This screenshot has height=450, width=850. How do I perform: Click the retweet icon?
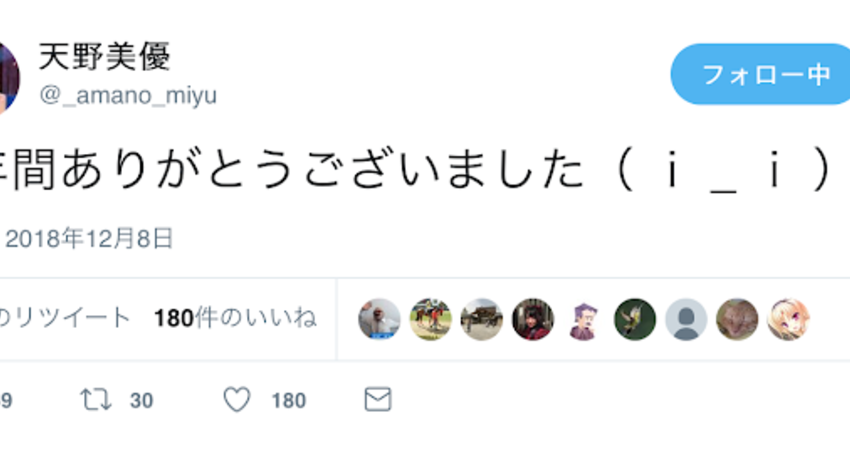click(x=96, y=401)
